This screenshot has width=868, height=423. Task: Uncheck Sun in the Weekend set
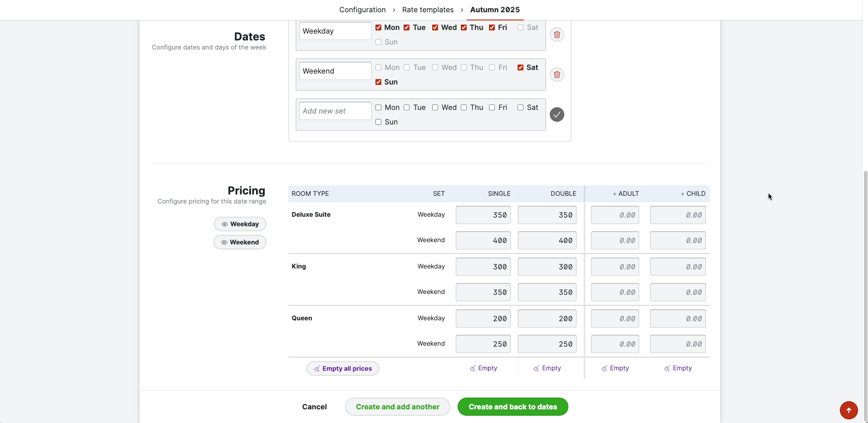point(379,82)
